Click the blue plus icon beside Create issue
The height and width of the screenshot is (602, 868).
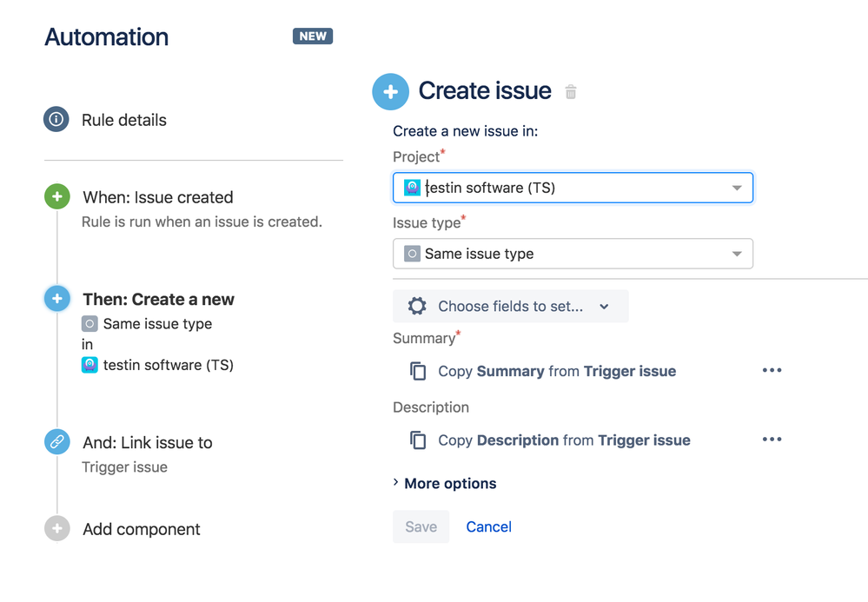click(390, 91)
